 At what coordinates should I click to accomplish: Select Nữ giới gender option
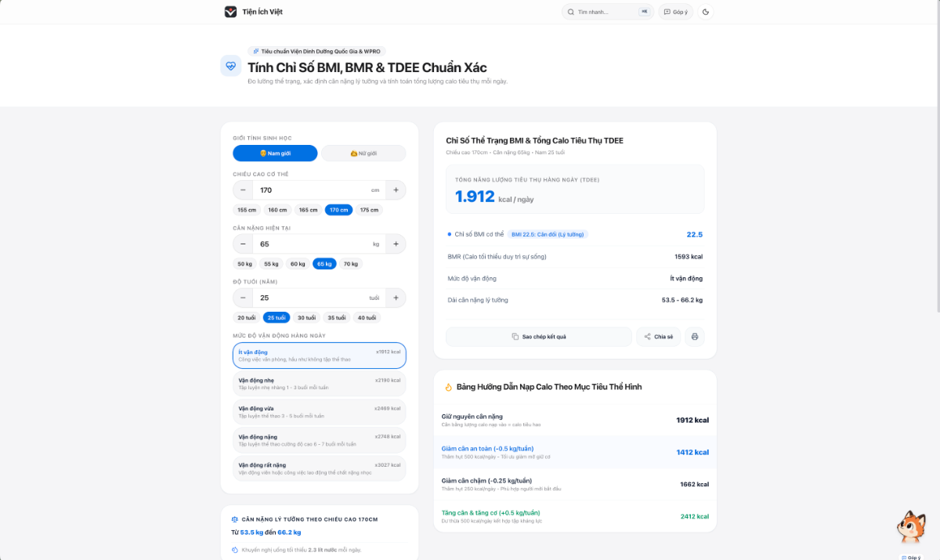click(x=363, y=154)
